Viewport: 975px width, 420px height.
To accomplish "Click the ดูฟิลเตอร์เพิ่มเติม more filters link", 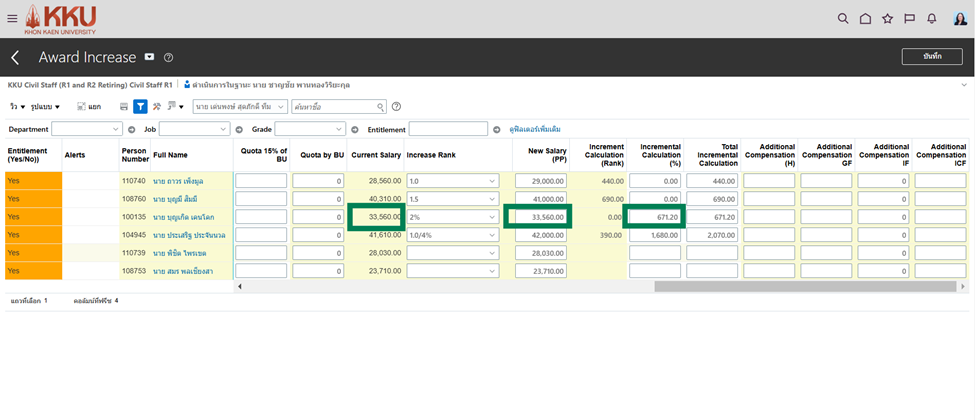I will [535, 129].
